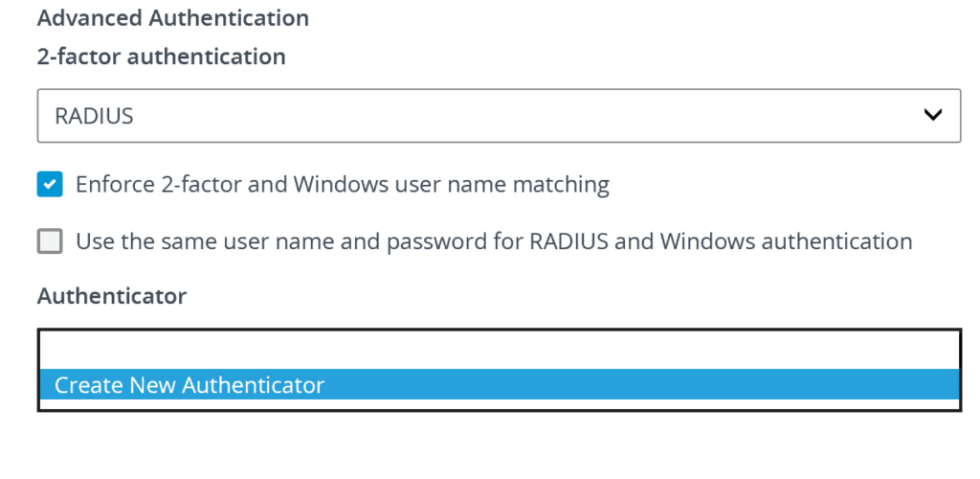Viewport: 980px width, 479px height.
Task: Click the Advanced Authentication heading
Action: [172, 18]
